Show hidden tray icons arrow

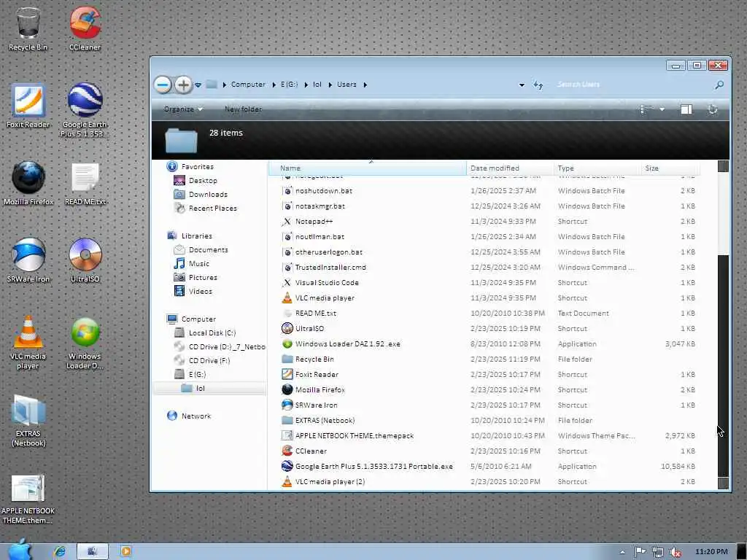pos(622,553)
